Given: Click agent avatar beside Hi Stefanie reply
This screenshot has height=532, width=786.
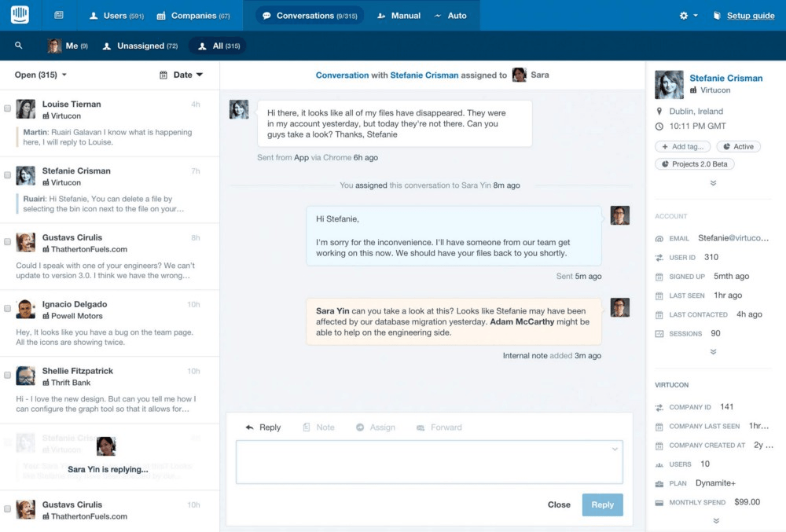Looking at the screenshot, I should (x=620, y=215).
